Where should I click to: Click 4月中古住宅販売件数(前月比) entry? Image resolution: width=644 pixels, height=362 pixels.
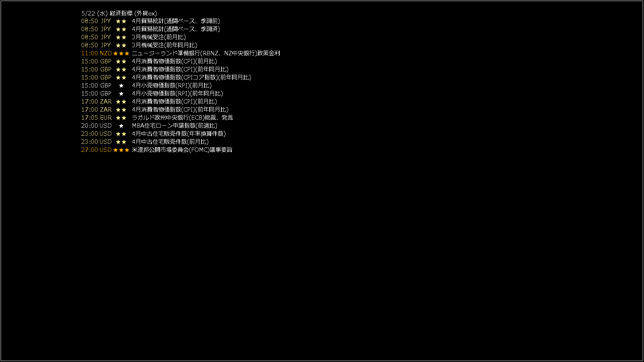coord(170,142)
